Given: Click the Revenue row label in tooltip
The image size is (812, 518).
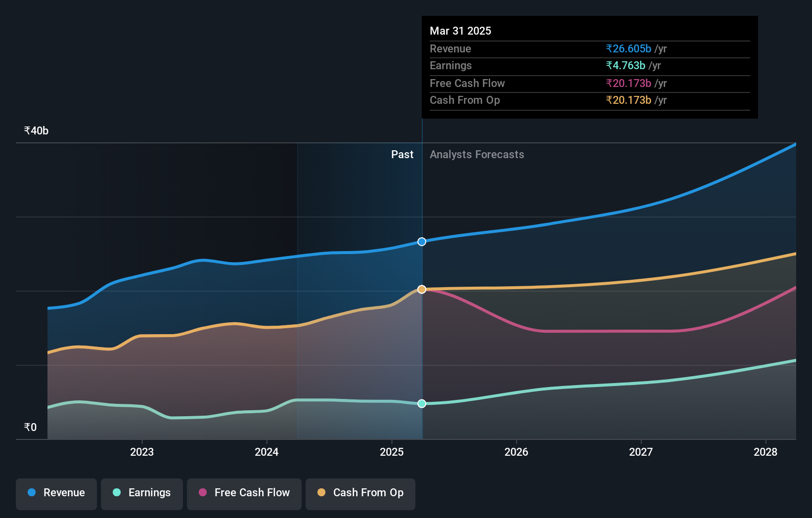Looking at the screenshot, I should coord(451,48).
